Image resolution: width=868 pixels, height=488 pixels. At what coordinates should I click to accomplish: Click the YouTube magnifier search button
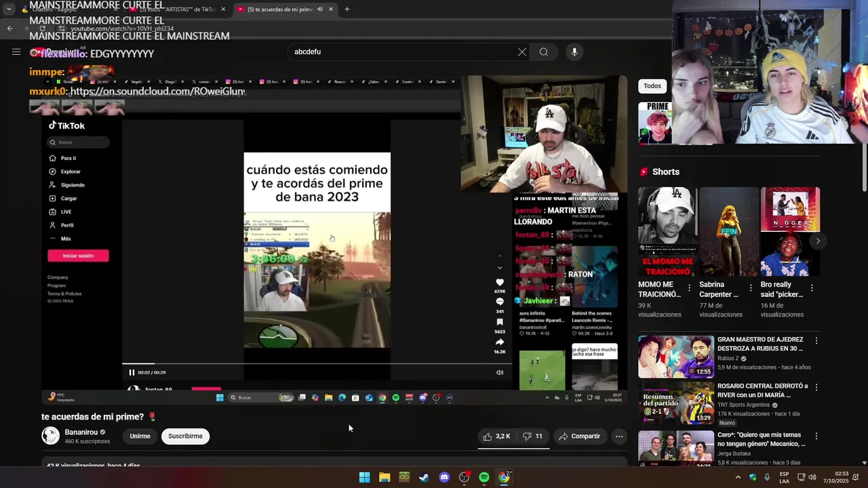click(544, 52)
